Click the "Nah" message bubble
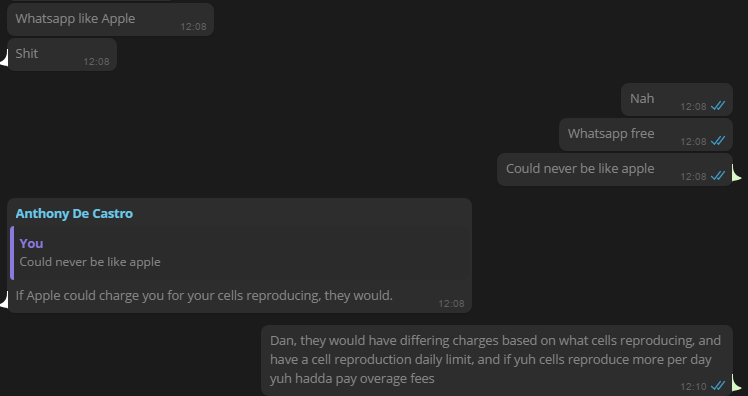This screenshot has height=396, width=748. pos(676,99)
